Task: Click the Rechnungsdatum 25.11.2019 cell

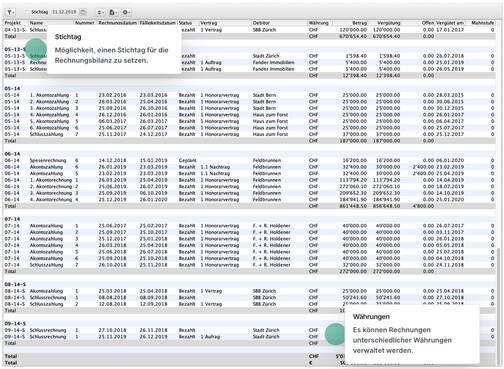Action: coord(112,337)
